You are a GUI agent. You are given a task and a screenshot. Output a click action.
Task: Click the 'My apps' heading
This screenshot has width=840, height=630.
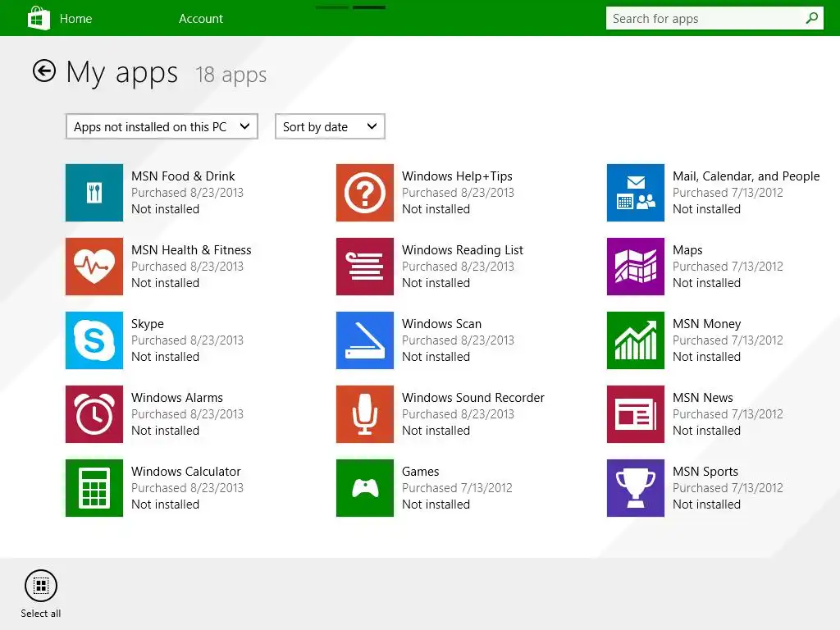click(121, 73)
